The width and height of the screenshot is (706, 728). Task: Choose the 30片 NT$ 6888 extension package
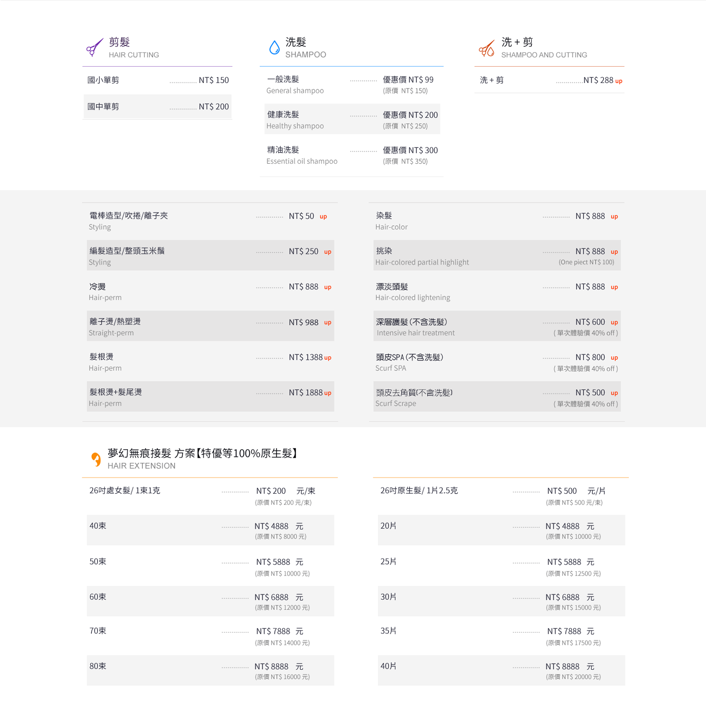coord(501,602)
